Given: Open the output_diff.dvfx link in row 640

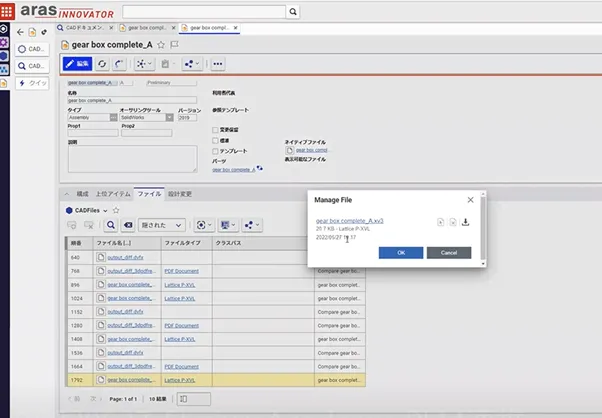Looking at the screenshot, I should 125,257.
